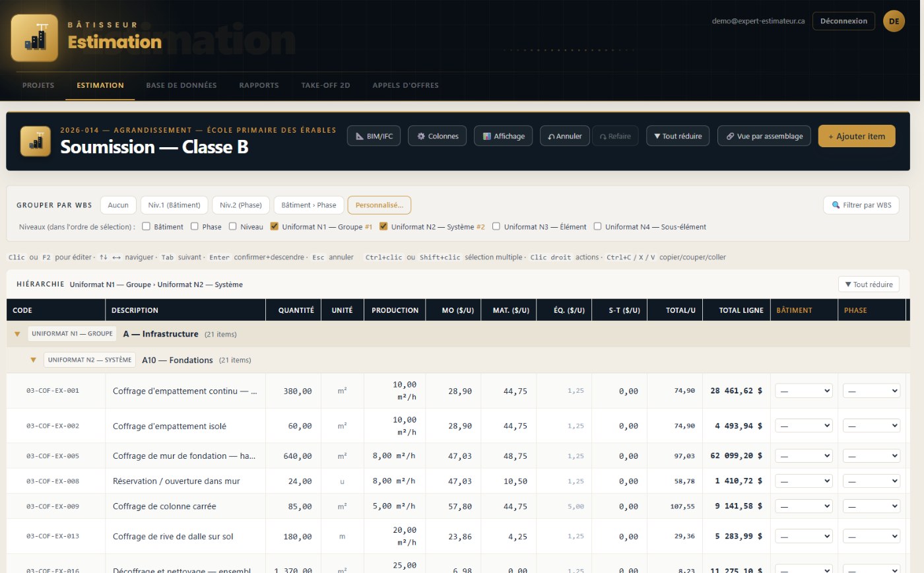Uncheck Uniformat N1 — Groupe

275,226
